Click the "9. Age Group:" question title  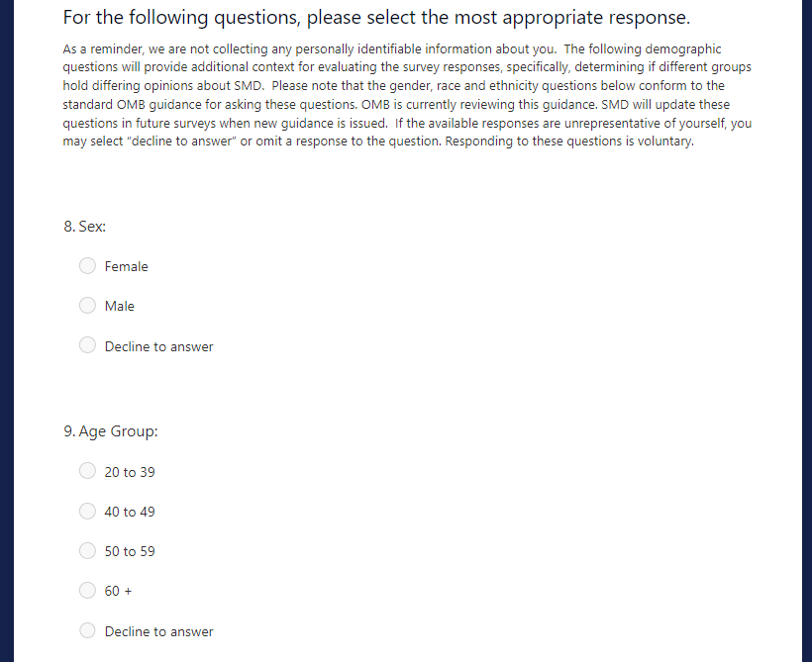[110, 431]
